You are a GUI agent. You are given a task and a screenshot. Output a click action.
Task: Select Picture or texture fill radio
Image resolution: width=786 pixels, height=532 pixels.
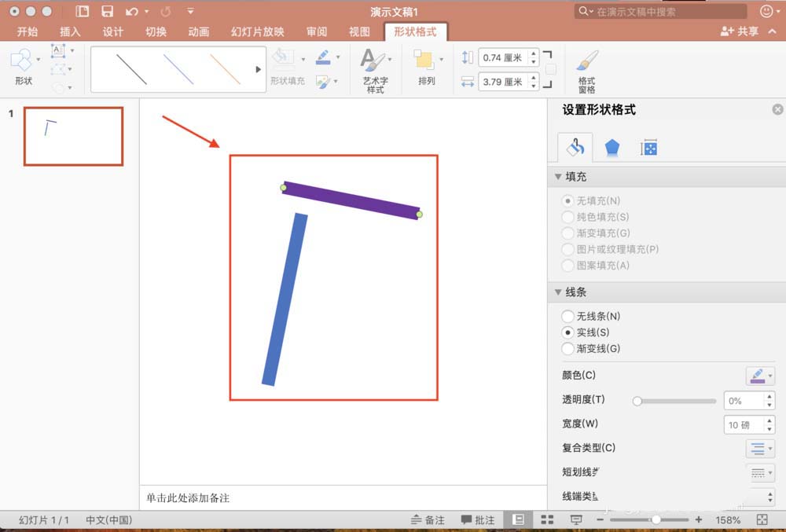click(567, 249)
